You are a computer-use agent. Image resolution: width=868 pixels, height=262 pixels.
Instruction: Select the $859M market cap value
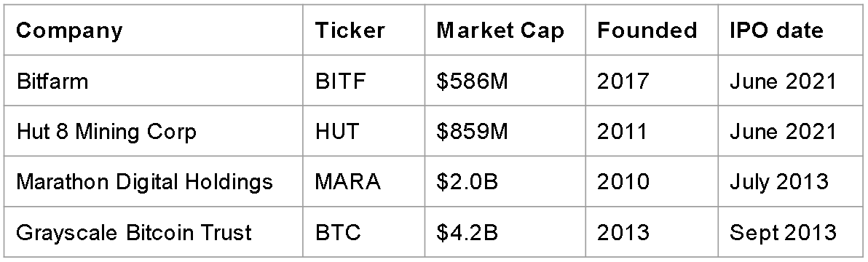pyautogui.click(x=505, y=131)
